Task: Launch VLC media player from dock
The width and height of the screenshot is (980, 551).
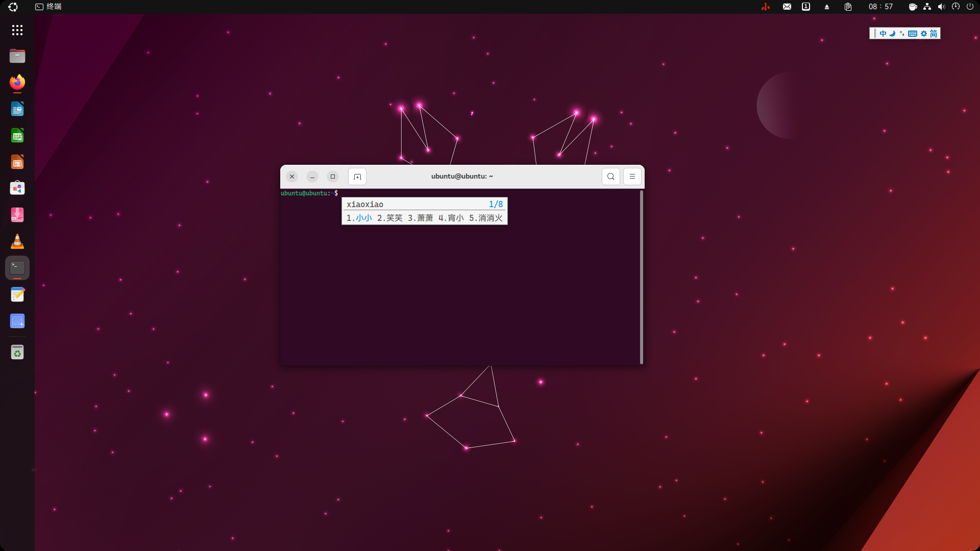Action: click(17, 241)
